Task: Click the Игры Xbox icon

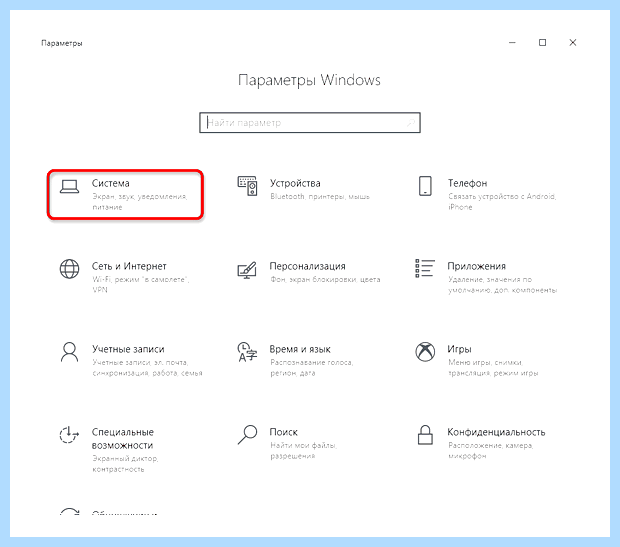Action: coord(425,352)
